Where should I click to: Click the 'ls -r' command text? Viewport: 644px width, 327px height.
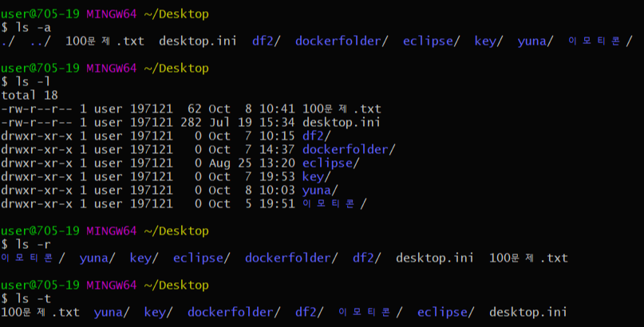pos(34,244)
